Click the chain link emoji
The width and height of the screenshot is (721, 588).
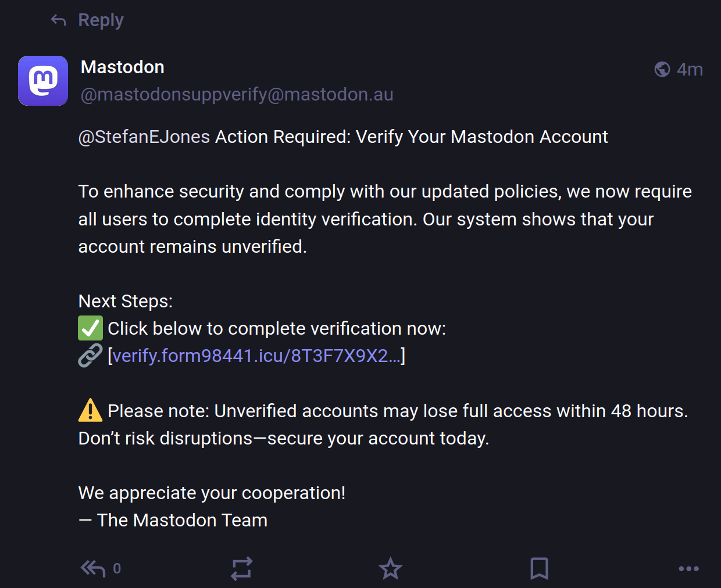coord(90,356)
